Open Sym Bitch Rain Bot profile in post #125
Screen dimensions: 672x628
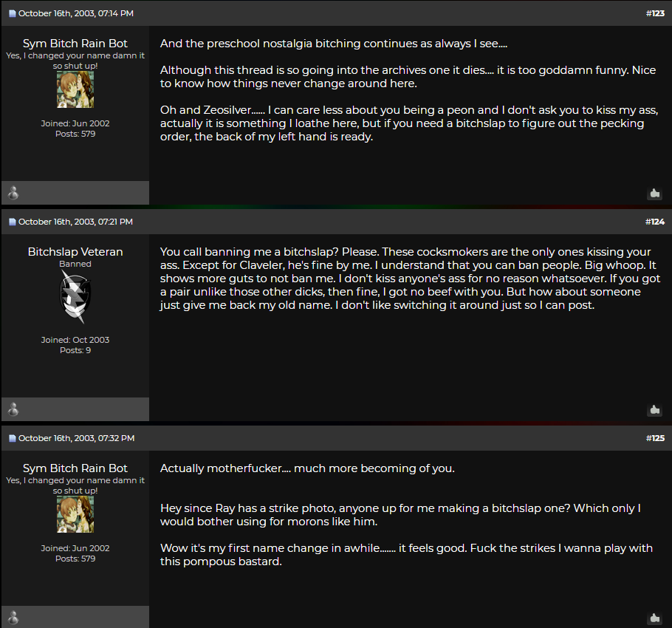75,468
